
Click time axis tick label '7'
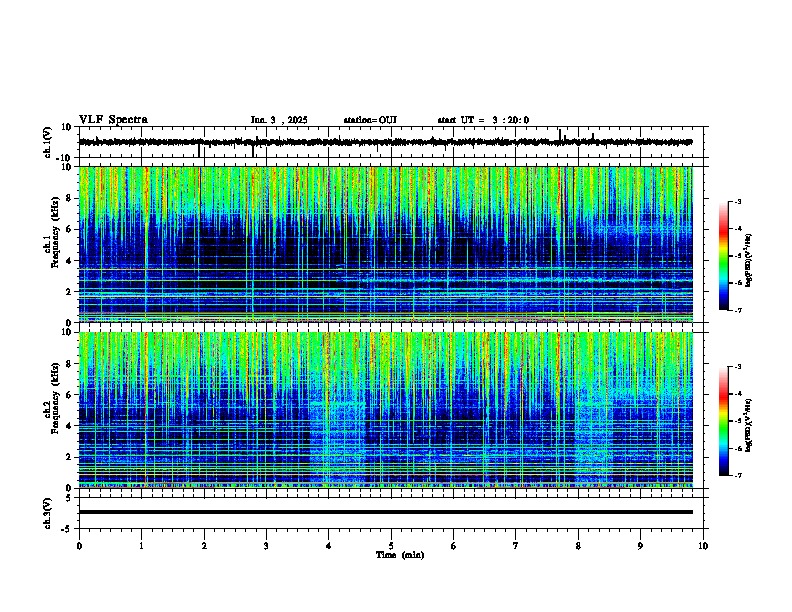point(516,546)
